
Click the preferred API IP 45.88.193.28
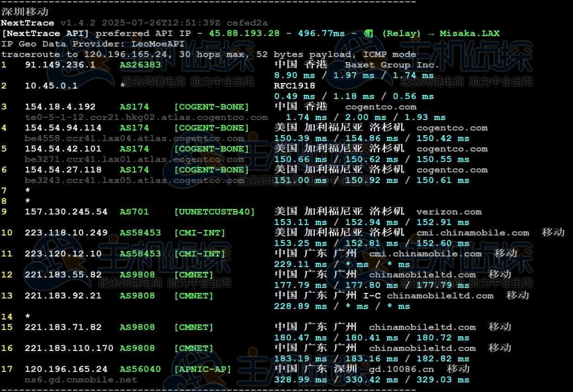click(250, 33)
